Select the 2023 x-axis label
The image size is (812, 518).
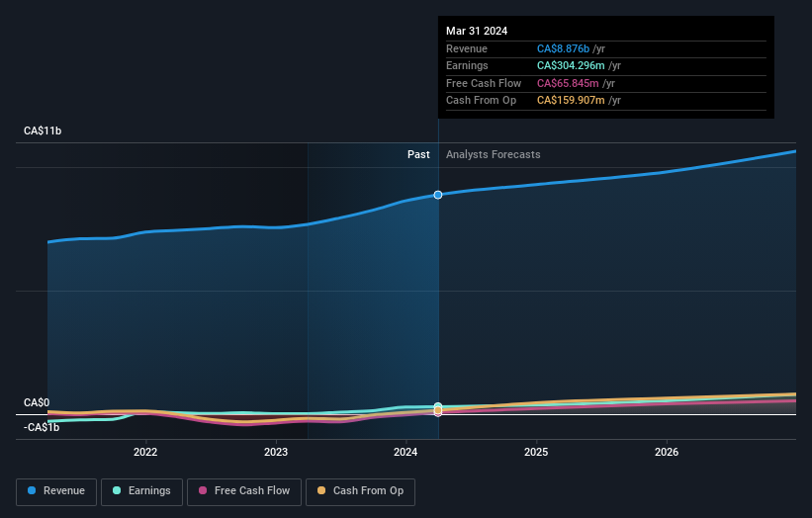pos(276,452)
